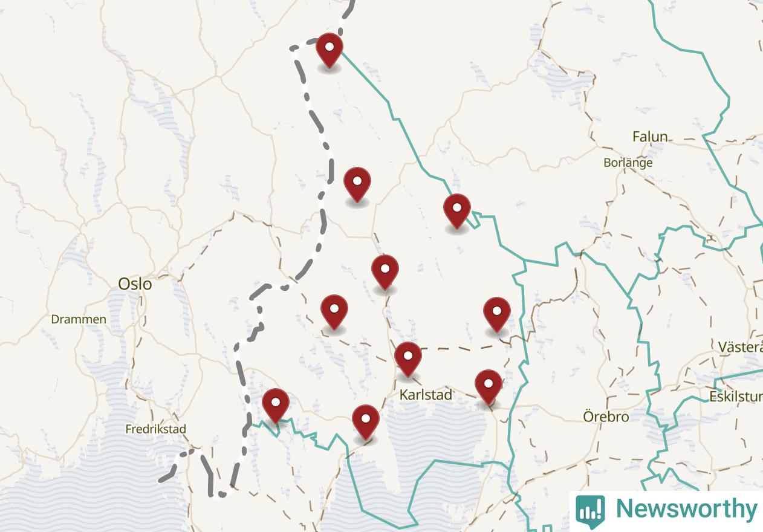Viewport: 763px width, 532px height.
Task: Select the Fredrikstad city label
Action: 155,429
